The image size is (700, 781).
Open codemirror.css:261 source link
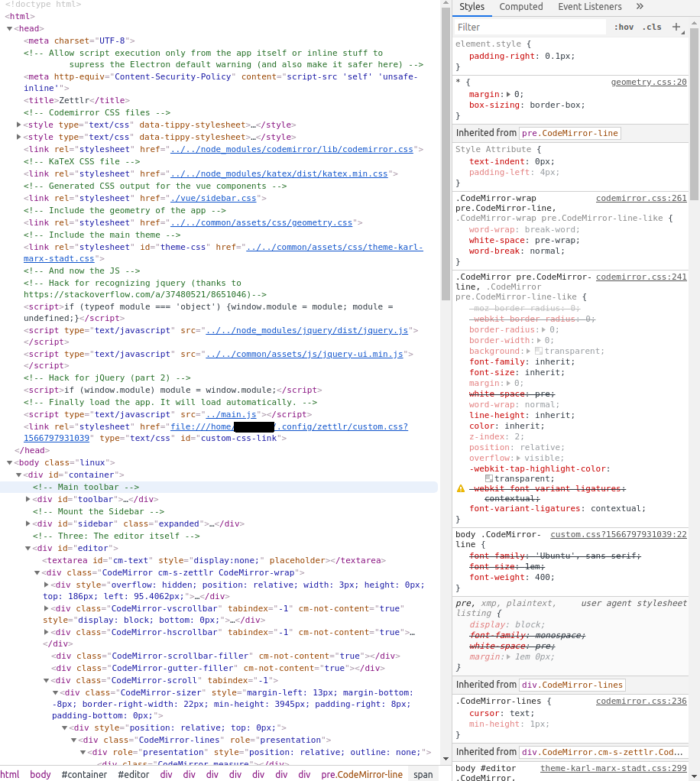pyautogui.click(x=641, y=198)
